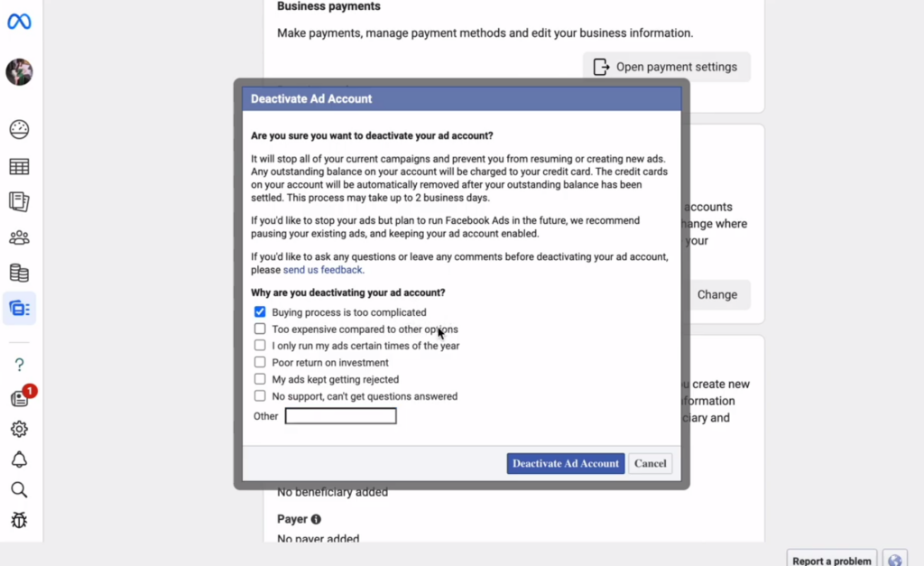
Task: Open the notifications bell
Action: pyautogui.click(x=19, y=459)
